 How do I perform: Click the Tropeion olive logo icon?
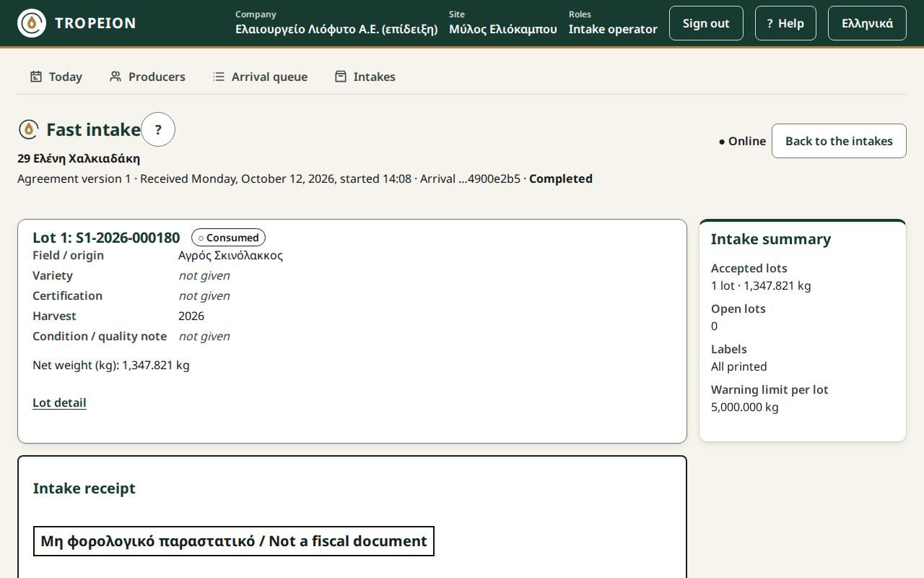pyautogui.click(x=32, y=23)
